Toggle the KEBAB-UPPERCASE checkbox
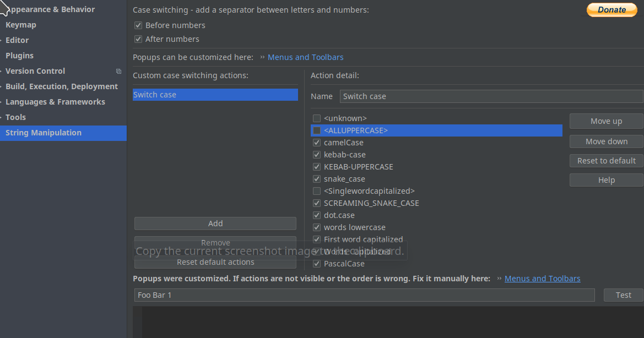 [317, 167]
